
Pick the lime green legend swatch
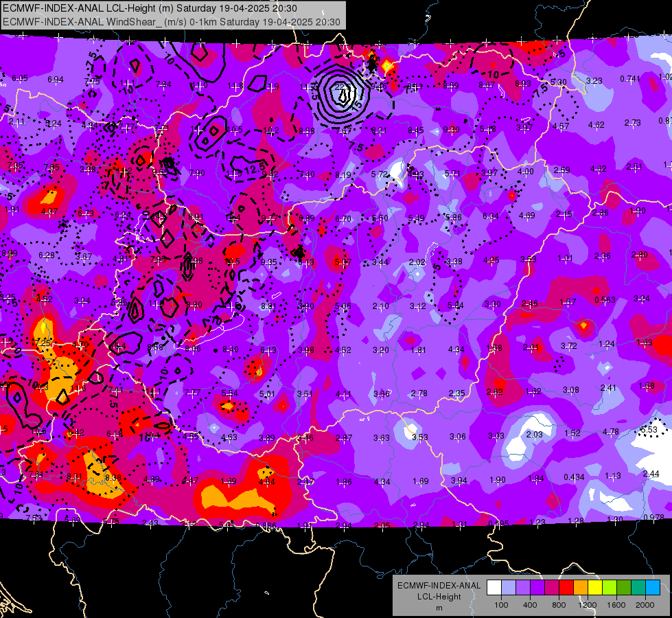coord(610,587)
